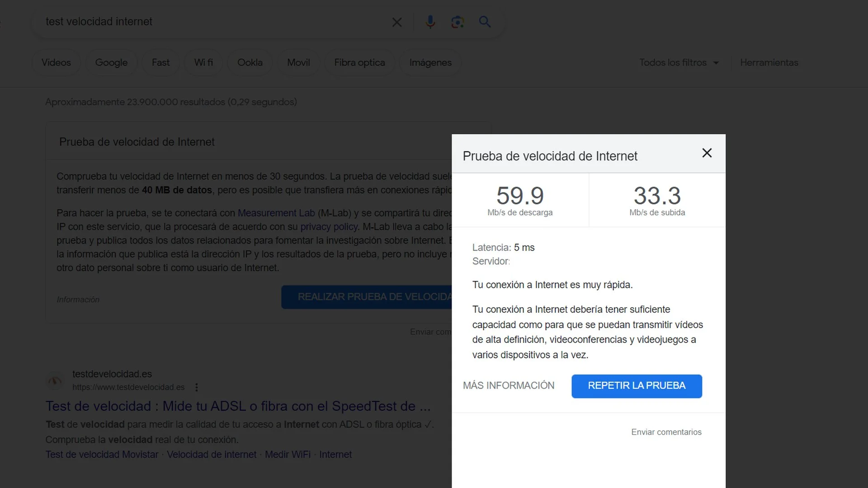Open Google Lens with the camera icon
Viewport: 868px width, 488px height.
458,22
